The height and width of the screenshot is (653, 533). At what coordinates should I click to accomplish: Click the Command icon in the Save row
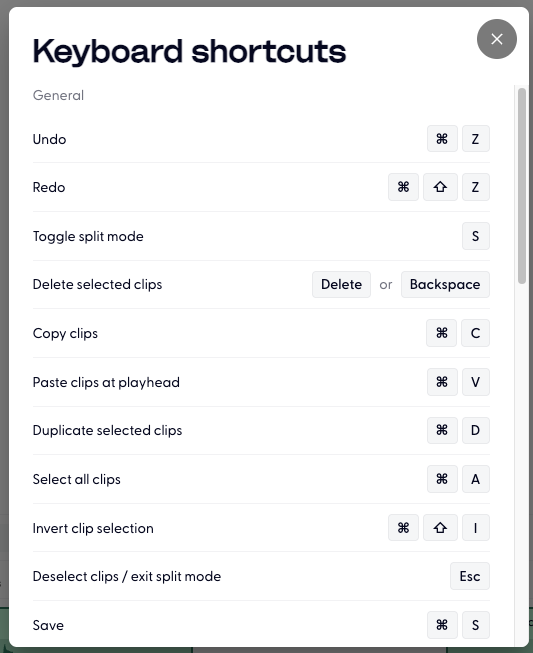[x=442, y=625]
